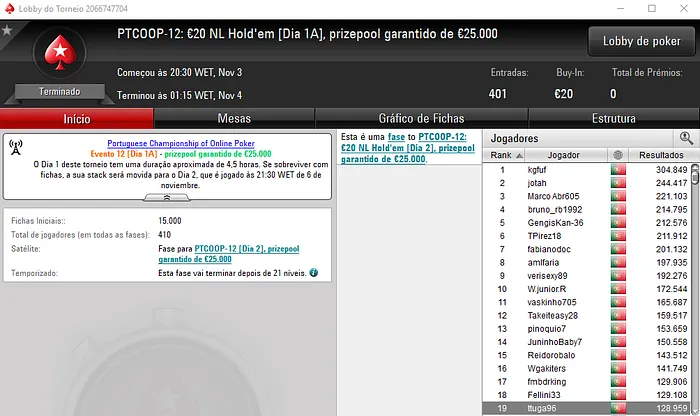This screenshot has width=700, height=416.
Task: Select player Reidorobalo row
Action: (587, 355)
